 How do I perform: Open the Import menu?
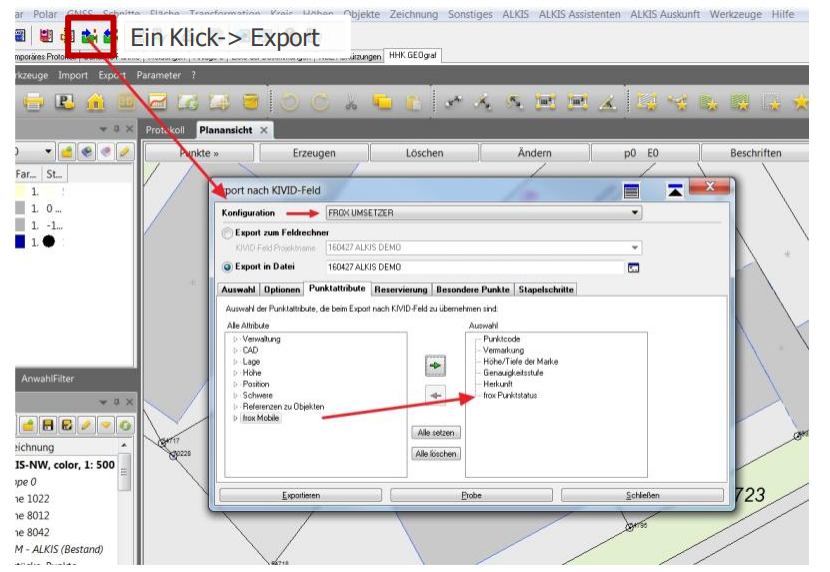(x=73, y=75)
